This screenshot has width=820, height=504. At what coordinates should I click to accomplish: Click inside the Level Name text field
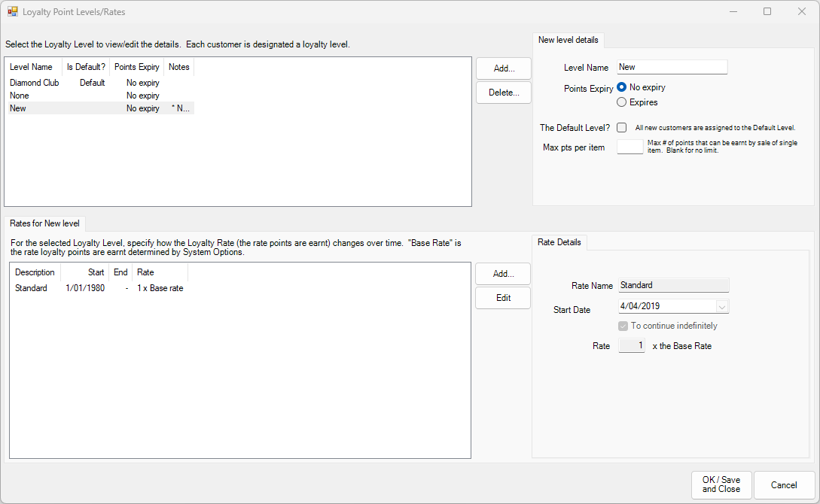671,67
